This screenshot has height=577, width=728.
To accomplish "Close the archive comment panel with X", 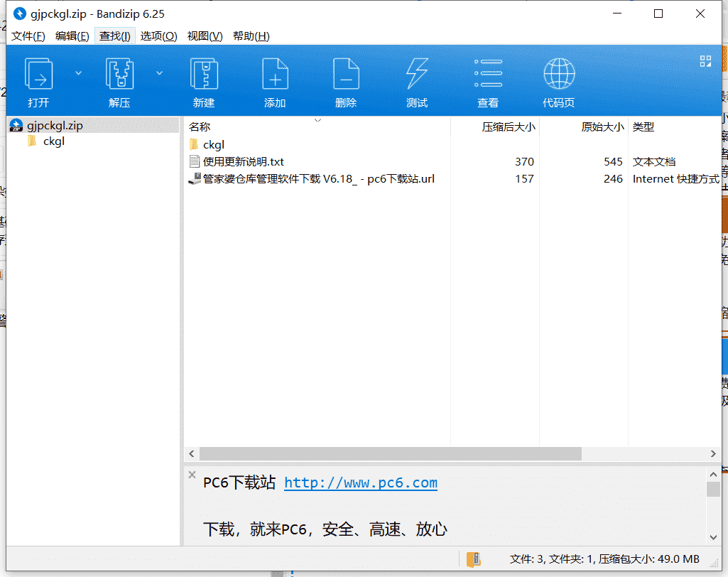I will [192, 475].
